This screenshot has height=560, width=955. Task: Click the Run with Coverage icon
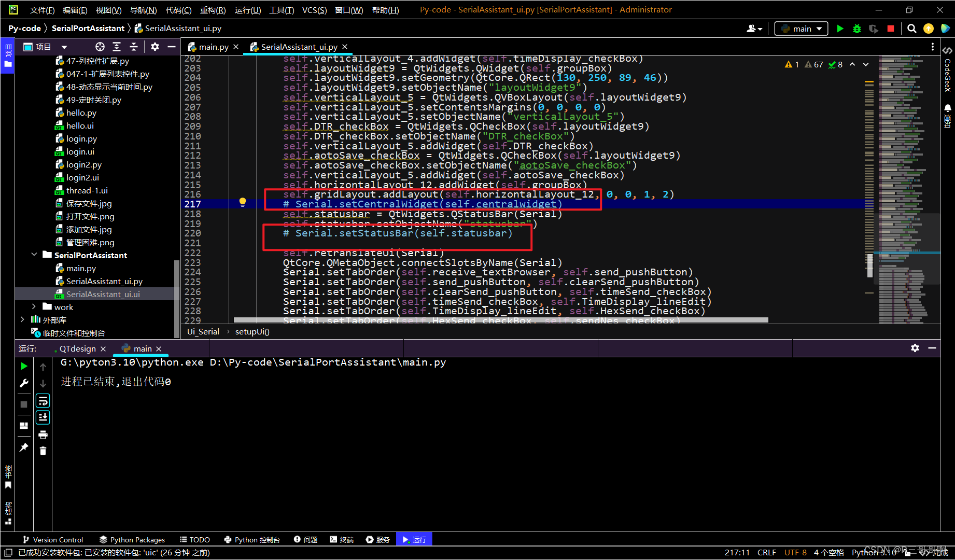click(874, 29)
